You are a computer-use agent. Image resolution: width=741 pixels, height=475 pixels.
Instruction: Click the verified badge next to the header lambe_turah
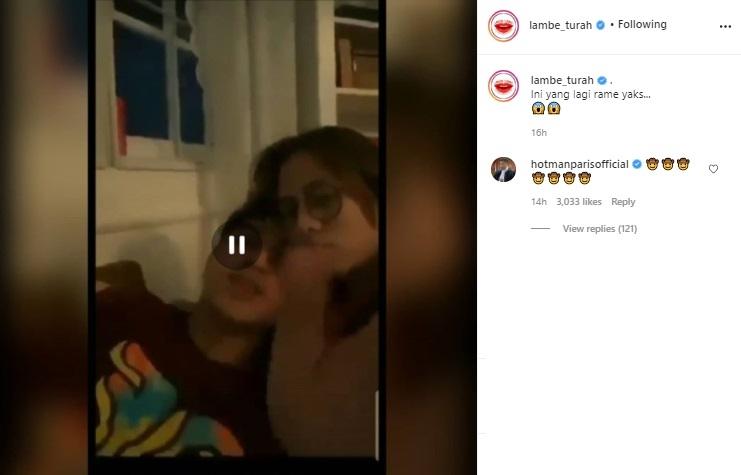[x=600, y=26]
